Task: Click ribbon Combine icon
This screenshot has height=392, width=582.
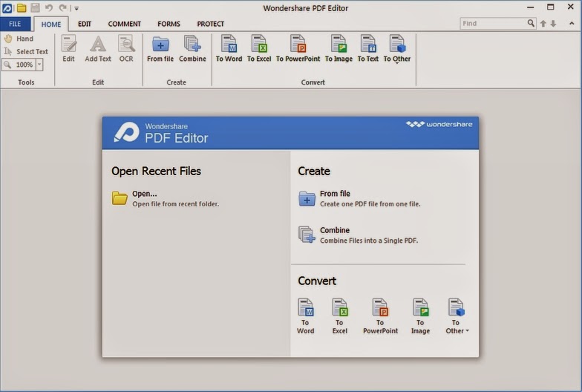Action: pos(192,49)
